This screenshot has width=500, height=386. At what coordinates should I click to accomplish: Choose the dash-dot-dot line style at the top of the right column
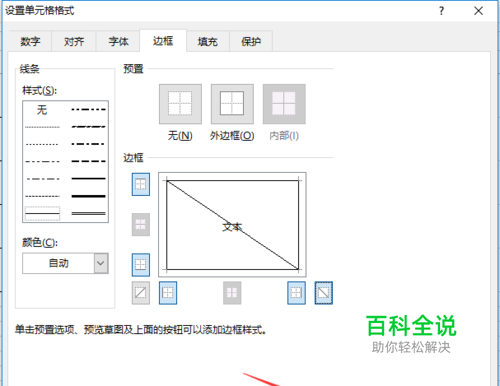tap(89, 109)
